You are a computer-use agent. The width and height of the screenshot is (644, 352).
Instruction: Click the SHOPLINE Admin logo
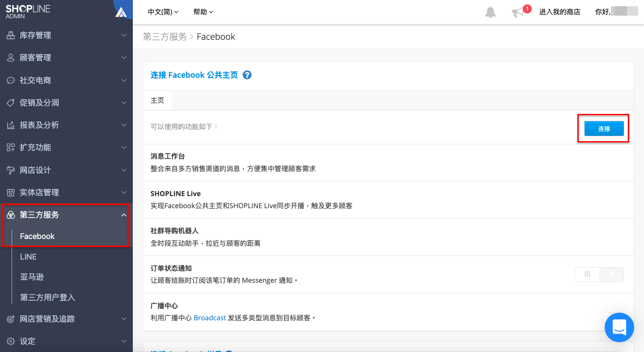(28, 12)
